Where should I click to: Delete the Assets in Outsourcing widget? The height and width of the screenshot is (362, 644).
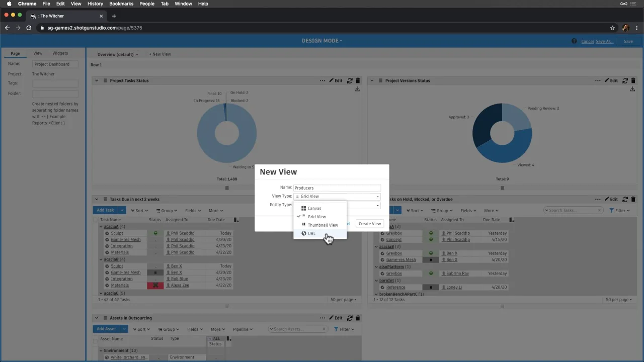coord(358,318)
